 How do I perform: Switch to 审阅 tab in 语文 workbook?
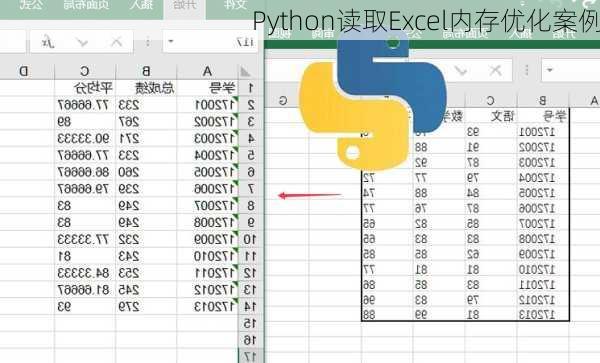323,34
